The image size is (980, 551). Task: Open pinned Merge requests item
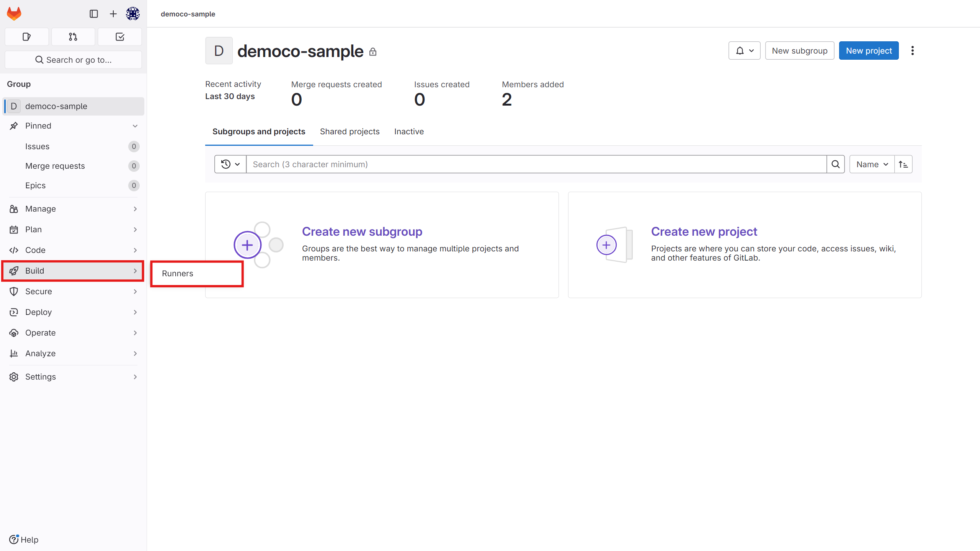73,166
